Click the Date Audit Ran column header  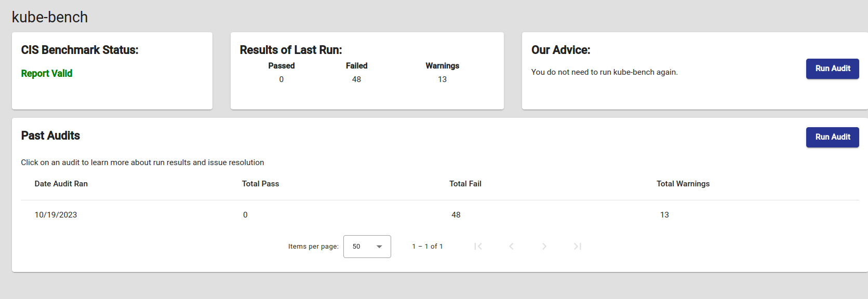61,184
